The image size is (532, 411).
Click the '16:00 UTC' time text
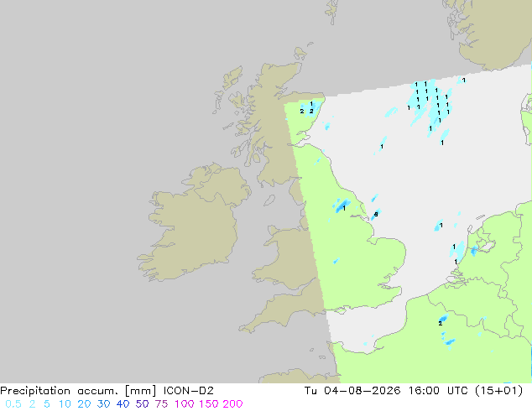(x=439, y=391)
